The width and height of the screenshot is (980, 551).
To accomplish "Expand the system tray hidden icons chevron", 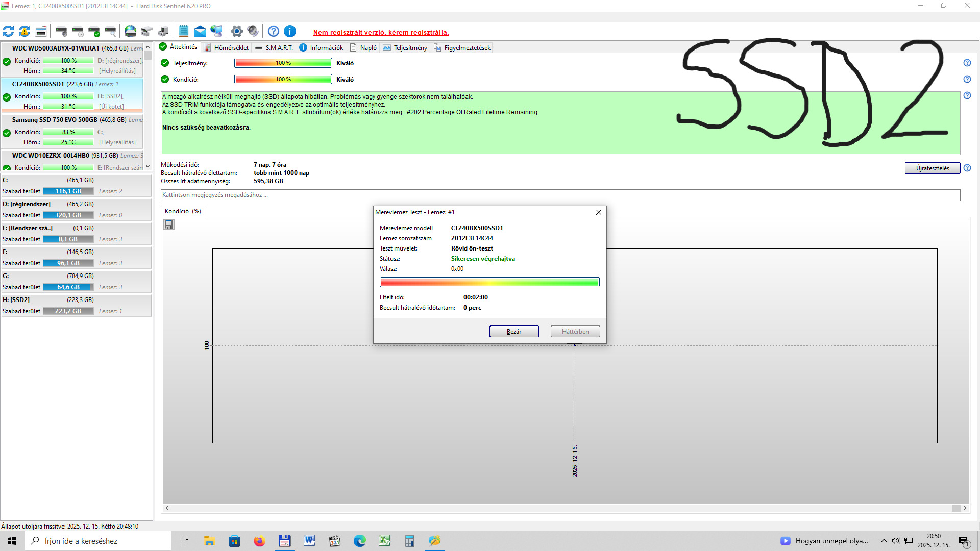I will coord(884,541).
